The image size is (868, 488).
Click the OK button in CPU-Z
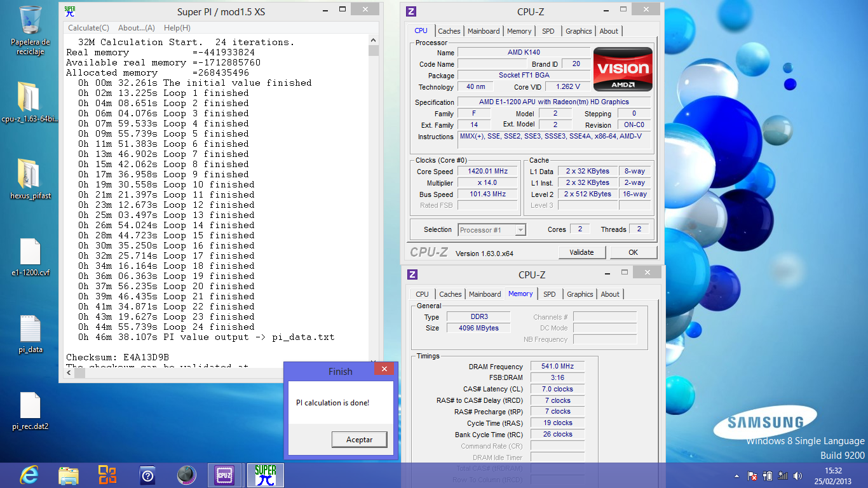click(x=633, y=252)
